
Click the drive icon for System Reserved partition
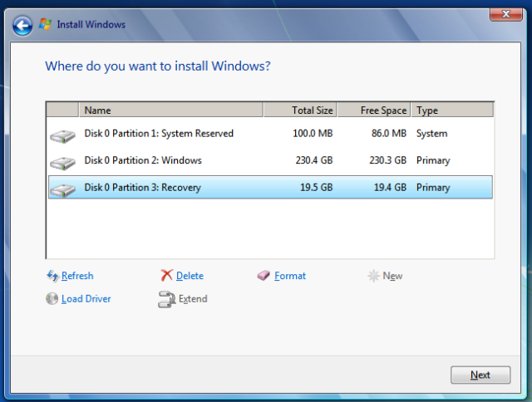pyautogui.click(x=62, y=136)
